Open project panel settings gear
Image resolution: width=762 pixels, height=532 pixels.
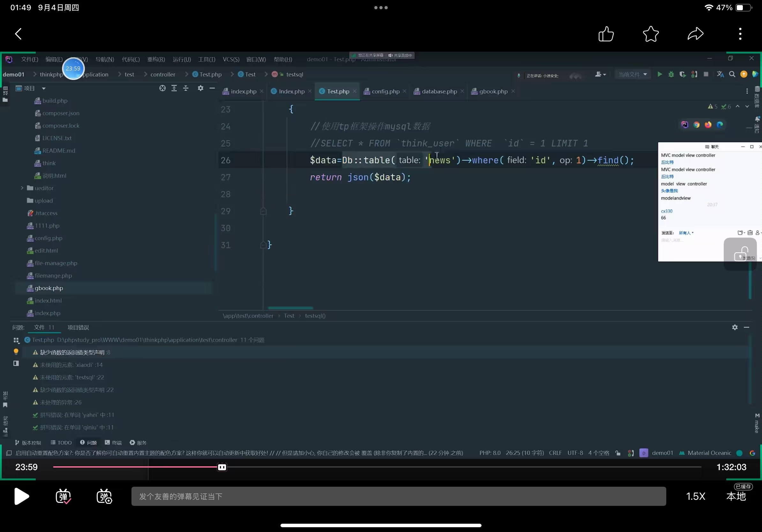click(200, 88)
